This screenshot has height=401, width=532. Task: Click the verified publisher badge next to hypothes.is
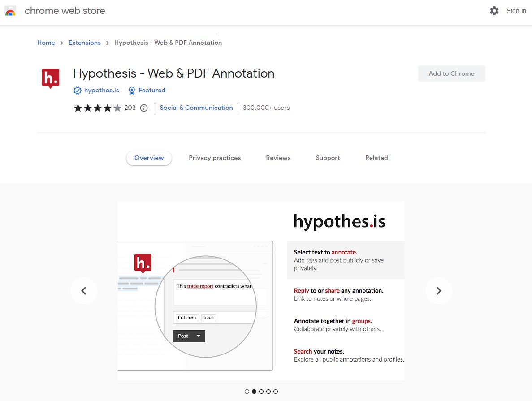(78, 90)
